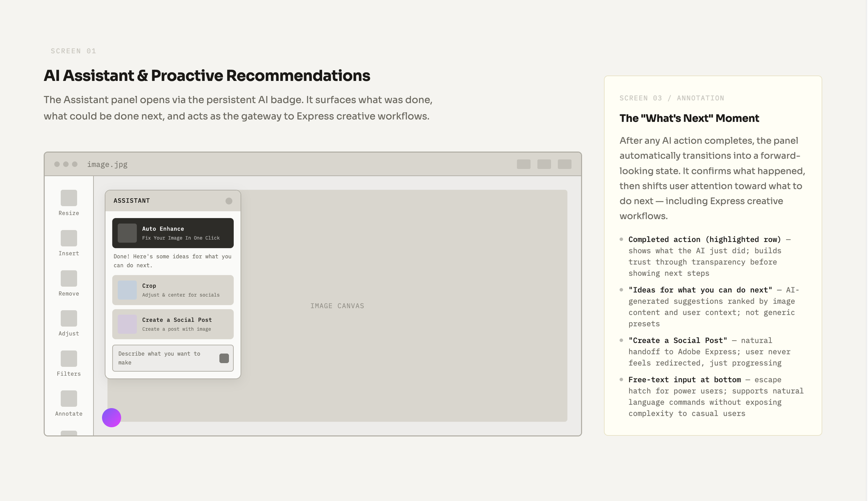The height and width of the screenshot is (501, 868).
Task: Select the image.jpg title in the window bar
Action: pos(108,164)
